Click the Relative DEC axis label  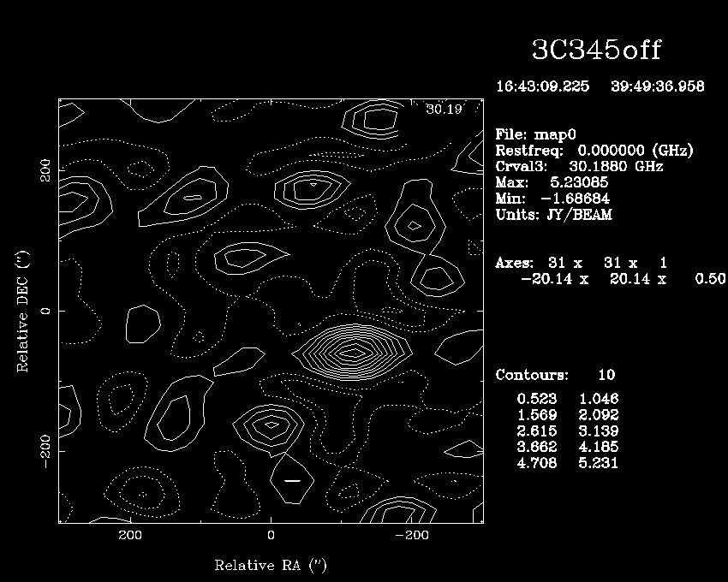22,312
